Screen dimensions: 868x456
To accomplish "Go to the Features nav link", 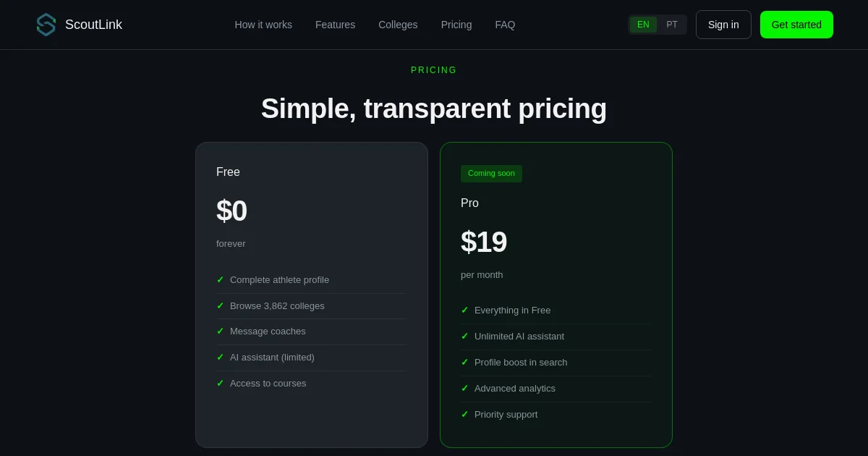I will pos(335,25).
